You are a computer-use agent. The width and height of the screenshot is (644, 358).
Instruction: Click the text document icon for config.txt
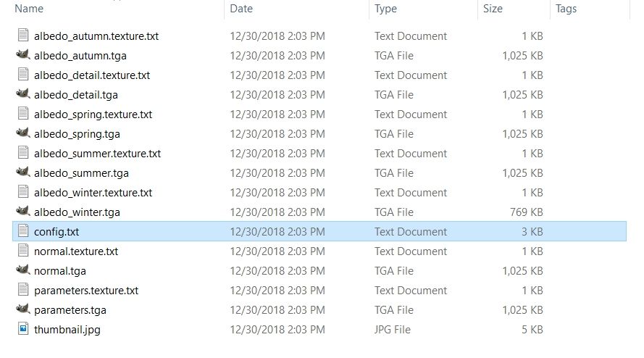pyautogui.click(x=22, y=232)
